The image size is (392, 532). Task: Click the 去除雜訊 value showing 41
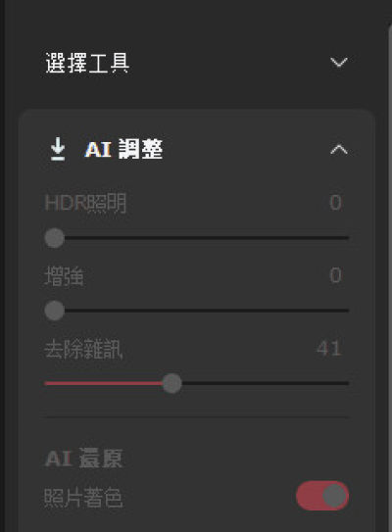pyautogui.click(x=329, y=348)
